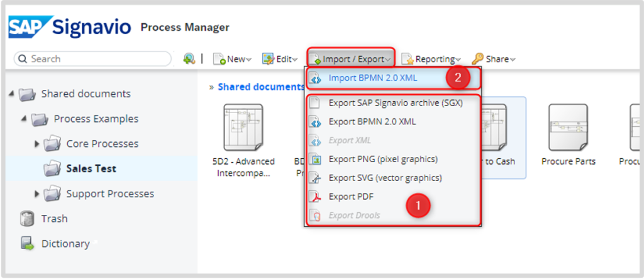Select the 5D2 - Advanced Intercompany diagram thumbnail
Viewport: 644px width, 279px height.
[243, 128]
